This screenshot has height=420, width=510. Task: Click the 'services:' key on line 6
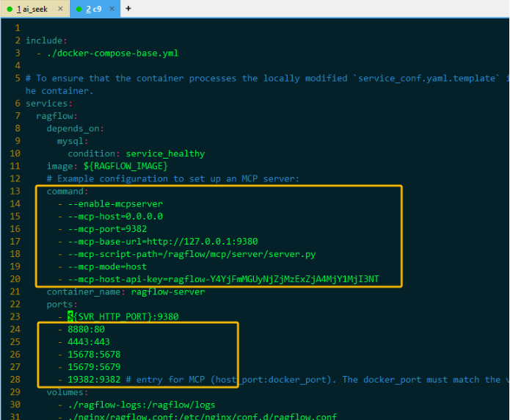48,104
